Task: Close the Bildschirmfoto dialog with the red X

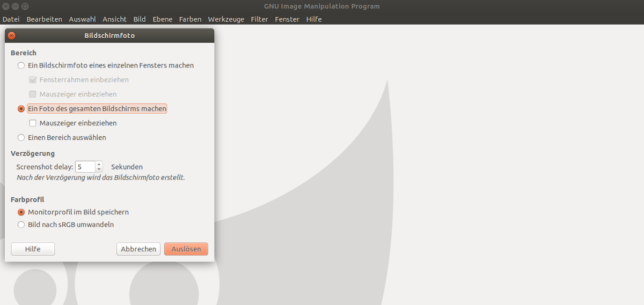Action: coord(12,36)
